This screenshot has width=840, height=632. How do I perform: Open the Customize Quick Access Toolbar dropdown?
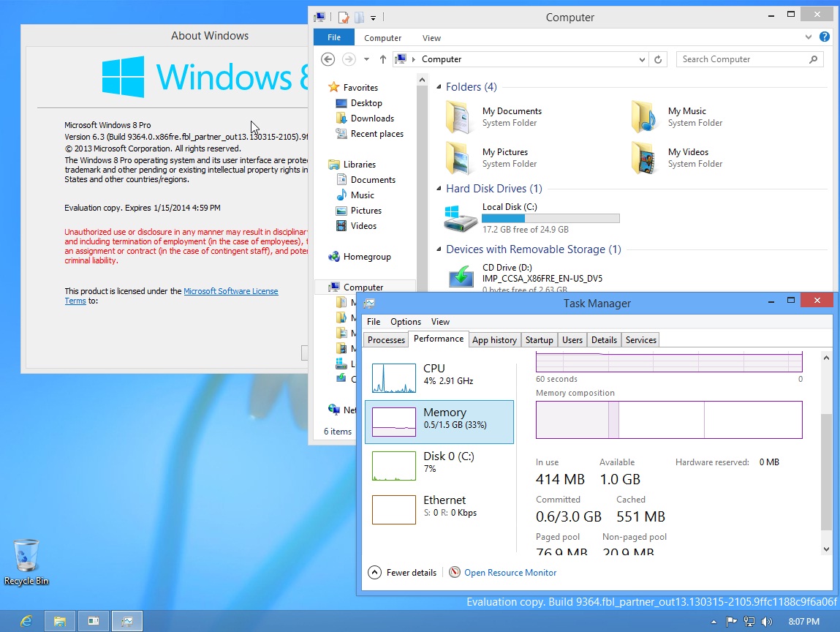(x=374, y=17)
